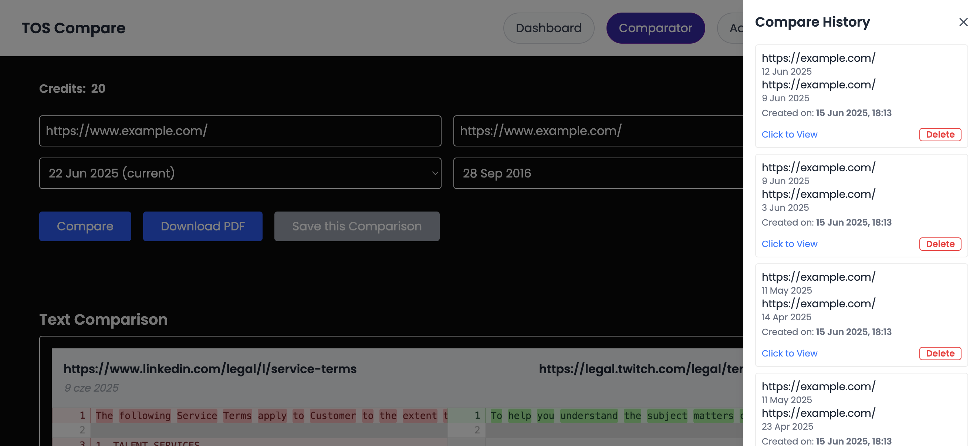Click the 3 Jun 2025 history date
The image size is (980, 446).
click(x=785, y=207)
